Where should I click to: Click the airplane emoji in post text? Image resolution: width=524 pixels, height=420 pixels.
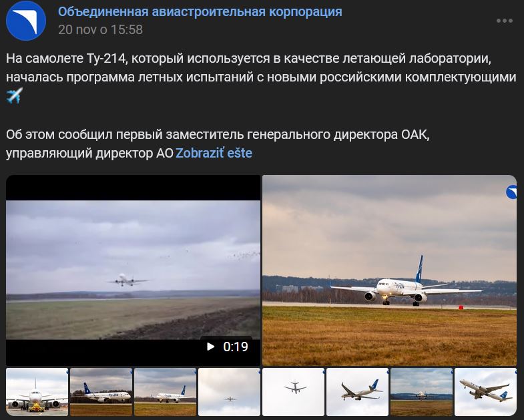point(15,95)
